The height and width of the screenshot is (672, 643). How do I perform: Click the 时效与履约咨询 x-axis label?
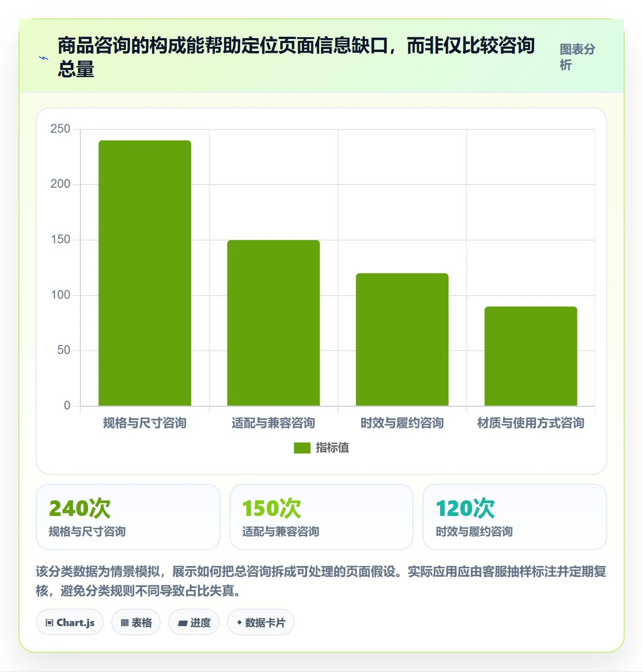pyautogui.click(x=402, y=423)
